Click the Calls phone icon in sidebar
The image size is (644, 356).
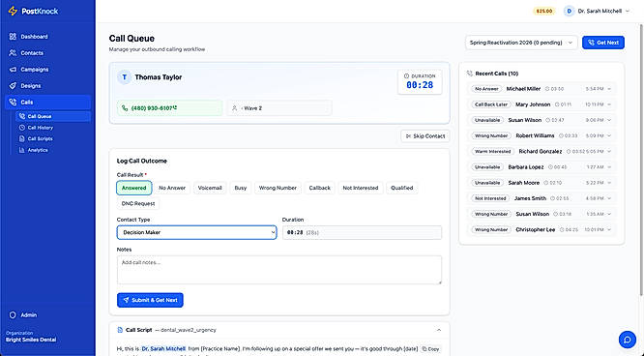click(13, 102)
